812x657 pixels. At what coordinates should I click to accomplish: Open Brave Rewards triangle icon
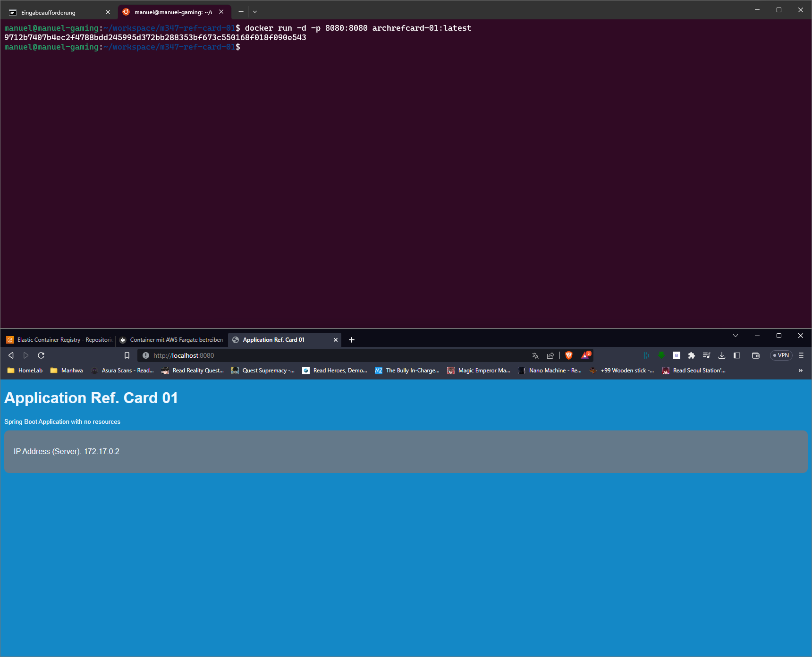coord(585,355)
